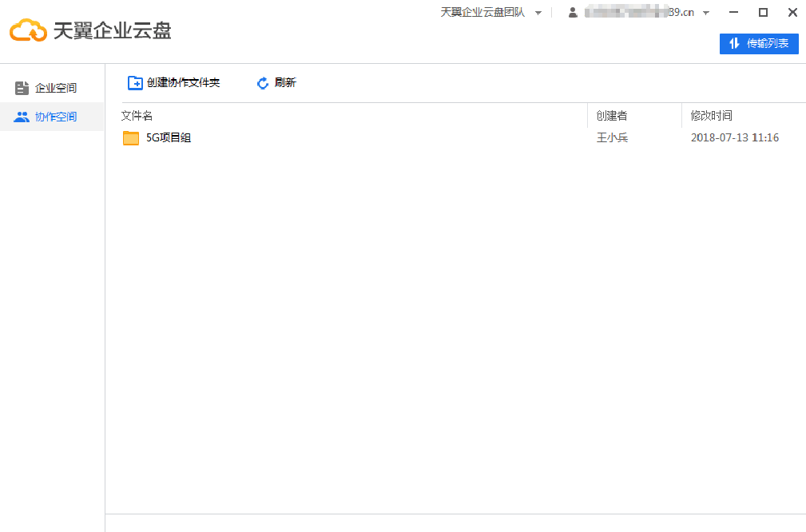This screenshot has width=806, height=532.
Task: Maximize the application window
Action: tap(763, 12)
